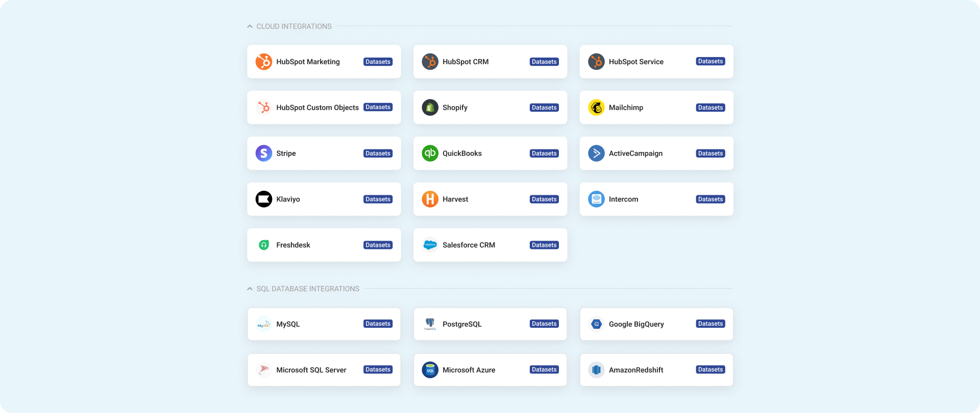This screenshot has height=413, width=980.
Task: Select the Microsoft SQL Server label
Action: coord(311,370)
